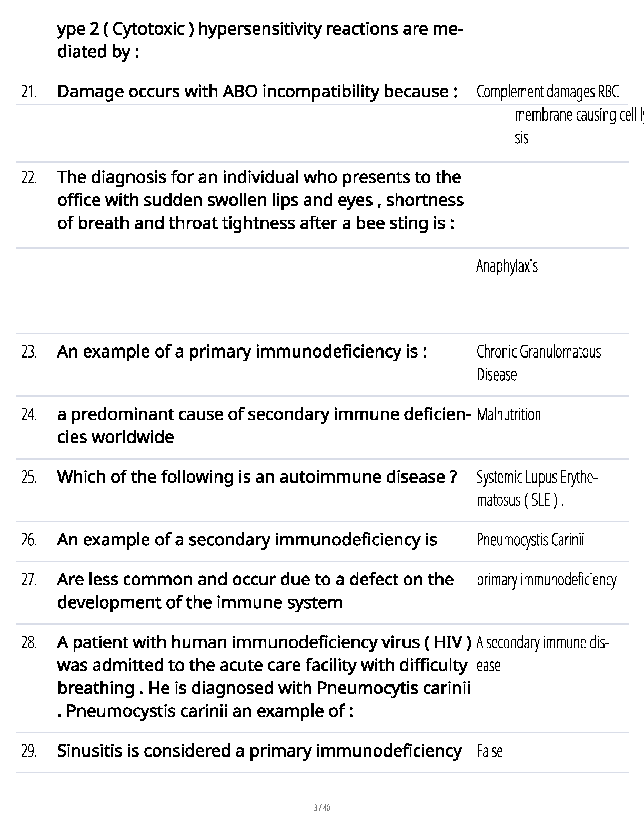Click question number 28
Screen dimensions: 644x834
tap(29, 642)
